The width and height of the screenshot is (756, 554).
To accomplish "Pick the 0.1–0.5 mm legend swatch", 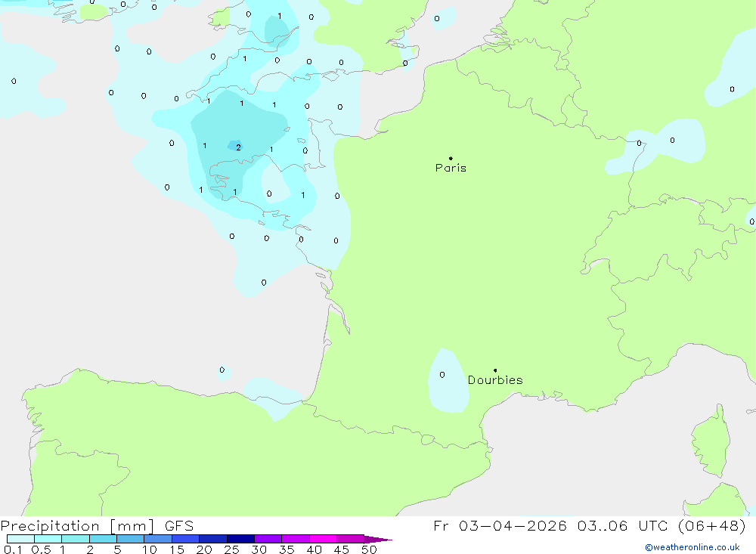I will (x=20, y=539).
